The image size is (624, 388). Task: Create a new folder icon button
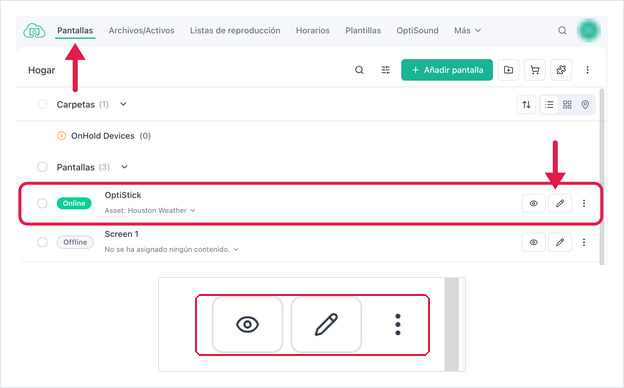pos(508,70)
